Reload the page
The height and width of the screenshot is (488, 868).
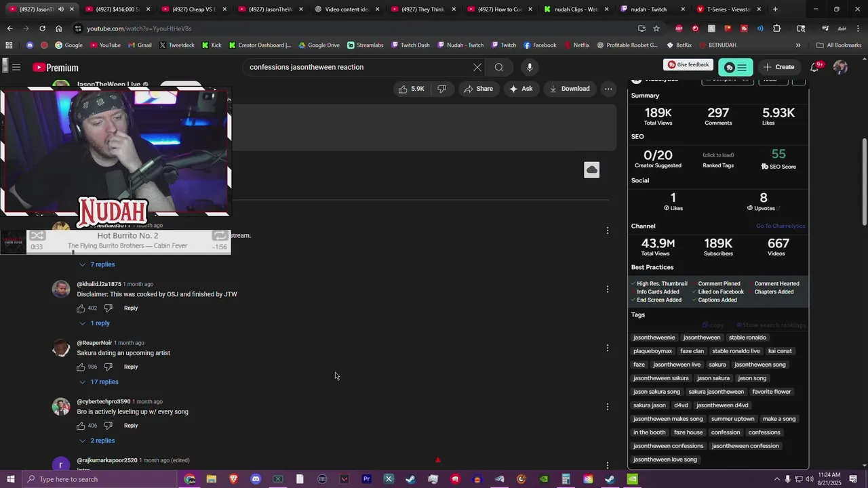coord(42,28)
